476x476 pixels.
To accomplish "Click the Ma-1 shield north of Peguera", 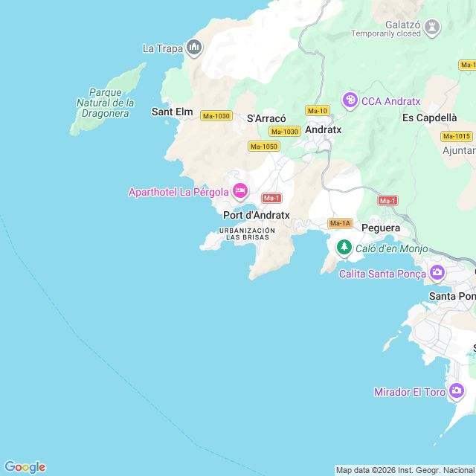I will click(x=387, y=201).
